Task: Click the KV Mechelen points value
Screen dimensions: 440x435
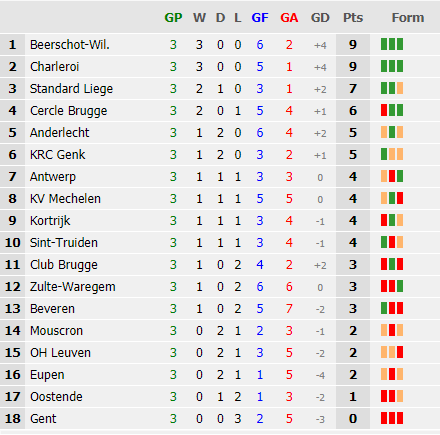Action: click(353, 199)
